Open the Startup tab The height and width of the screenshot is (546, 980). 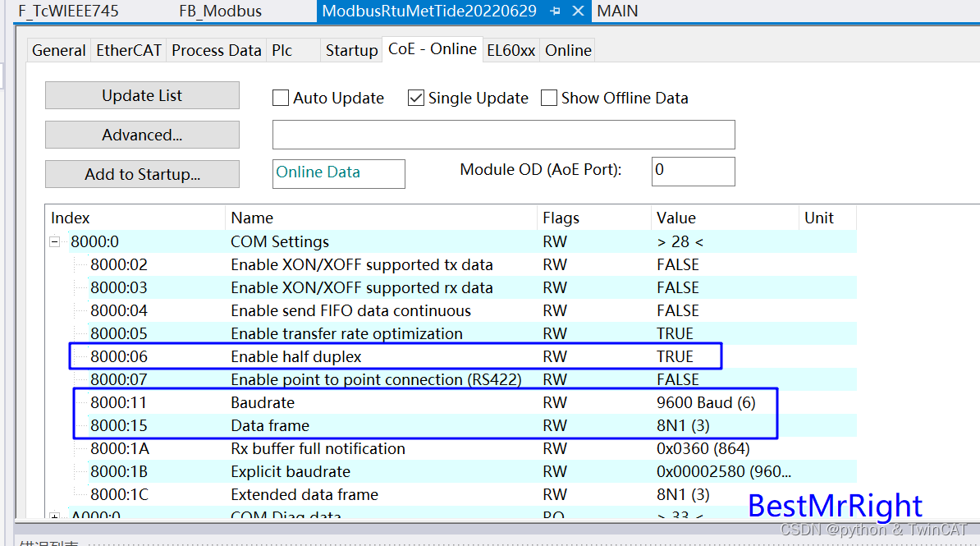pyautogui.click(x=351, y=50)
